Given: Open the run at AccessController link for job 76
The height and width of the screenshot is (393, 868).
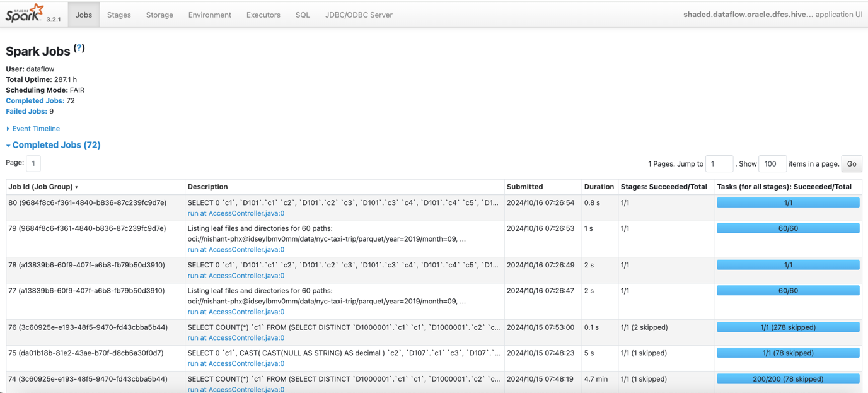Looking at the screenshot, I should 236,337.
